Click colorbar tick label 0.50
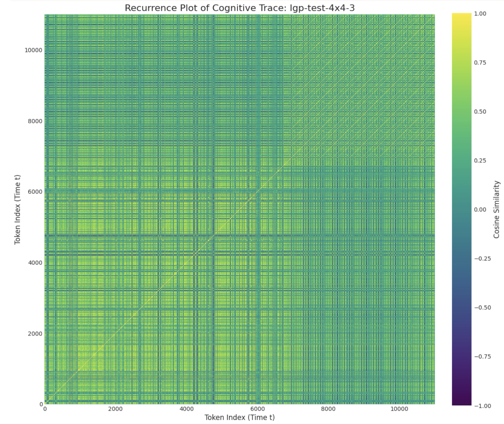Viewport: 504px width, 424px height. point(480,112)
